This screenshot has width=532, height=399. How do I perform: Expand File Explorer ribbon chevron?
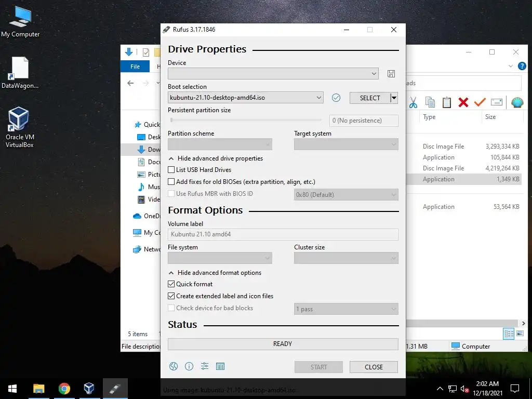510,66
